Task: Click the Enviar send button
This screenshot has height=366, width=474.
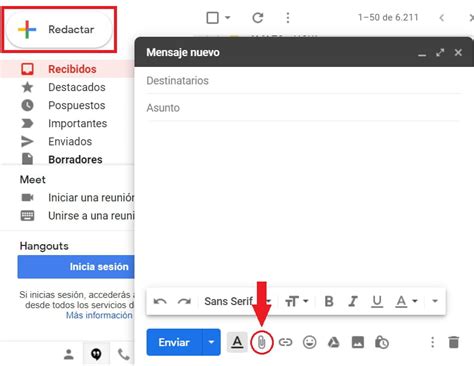Action: coord(174,342)
